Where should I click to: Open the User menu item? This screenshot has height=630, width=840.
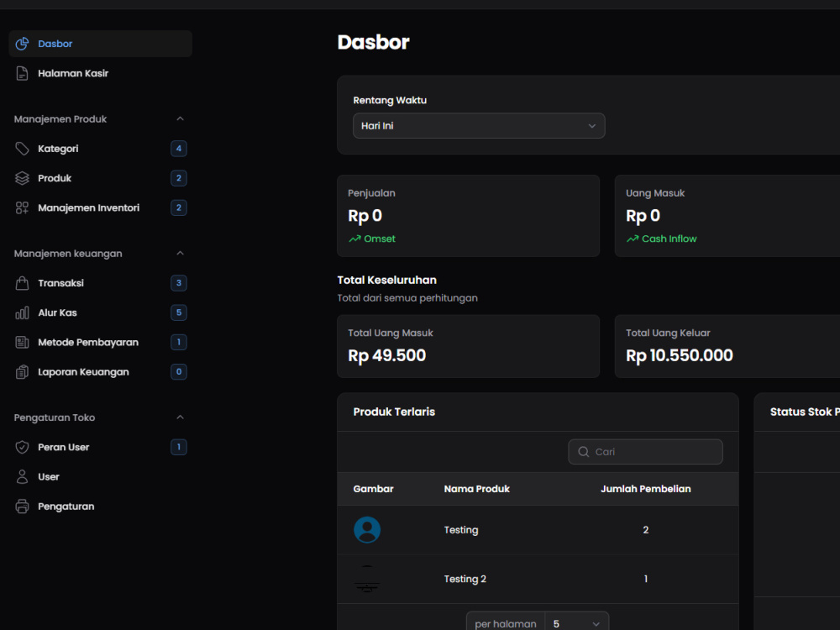point(101,477)
